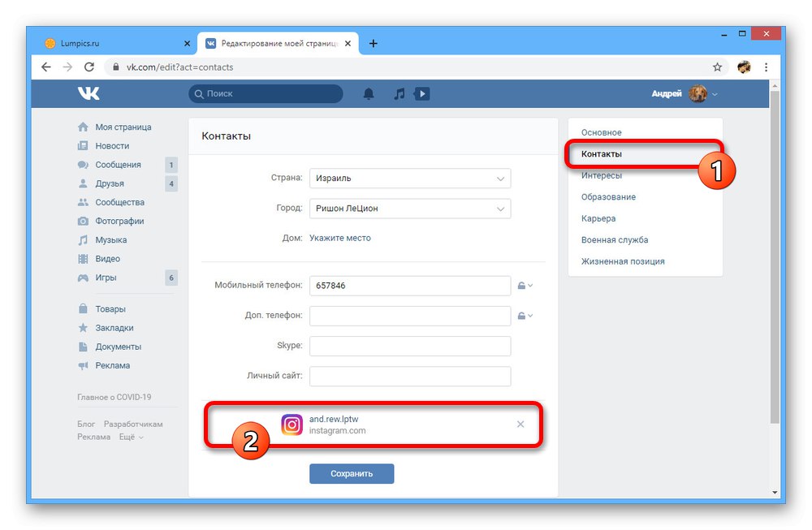Image resolution: width=812 pixels, height=530 pixels.
Task: Open the Город Ришон ЛеЦион dropdown
Action: pos(410,209)
